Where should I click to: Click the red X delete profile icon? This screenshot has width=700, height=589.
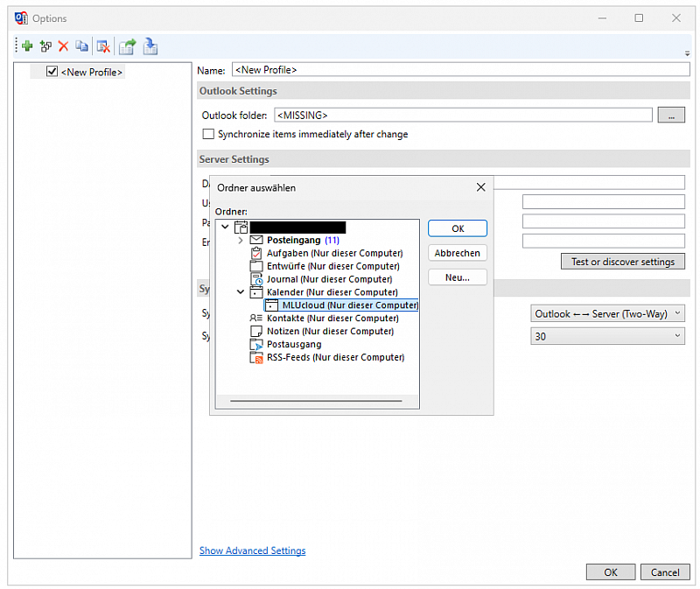click(x=63, y=46)
